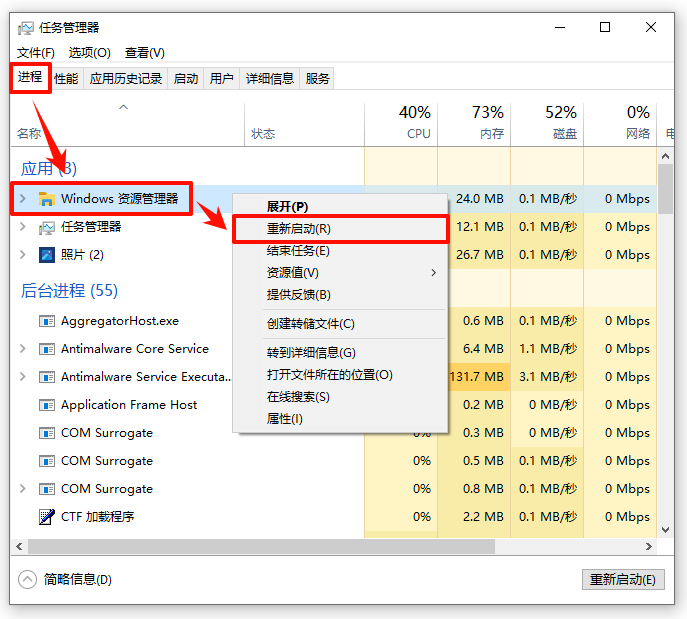Click the 照片 app icon

46,255
